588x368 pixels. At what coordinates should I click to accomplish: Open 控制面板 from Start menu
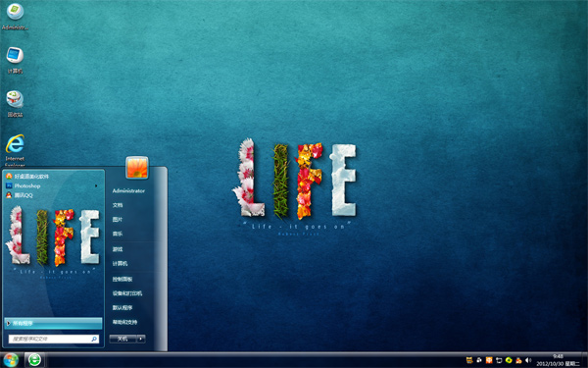(x=122, y=279)
